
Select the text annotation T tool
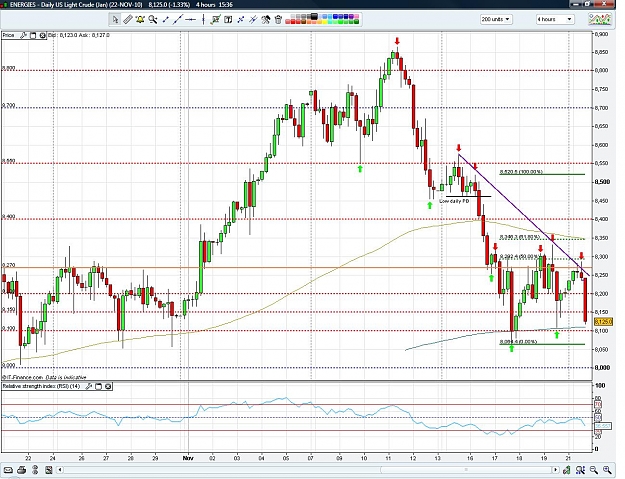click(228, 19)
